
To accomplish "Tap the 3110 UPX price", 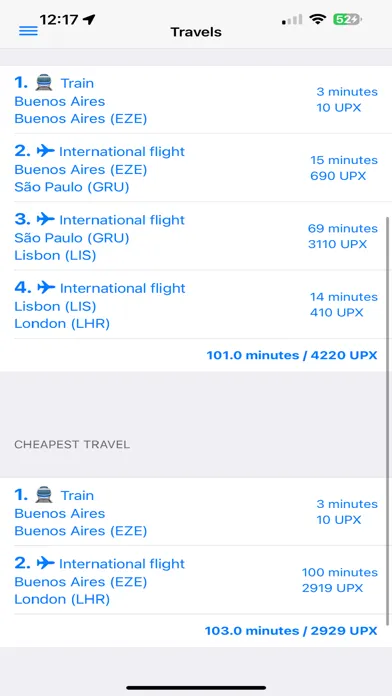I will (337, 244).
